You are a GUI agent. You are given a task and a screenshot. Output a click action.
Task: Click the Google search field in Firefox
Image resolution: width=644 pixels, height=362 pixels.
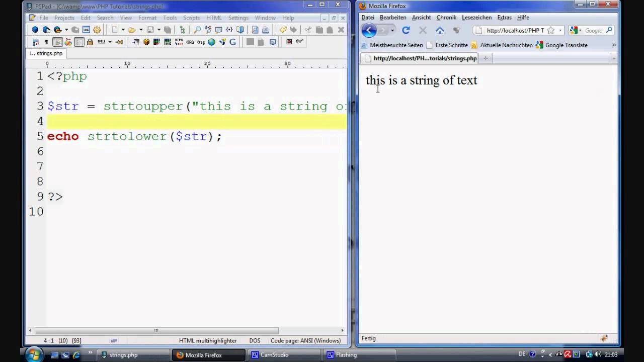(594, 30)
